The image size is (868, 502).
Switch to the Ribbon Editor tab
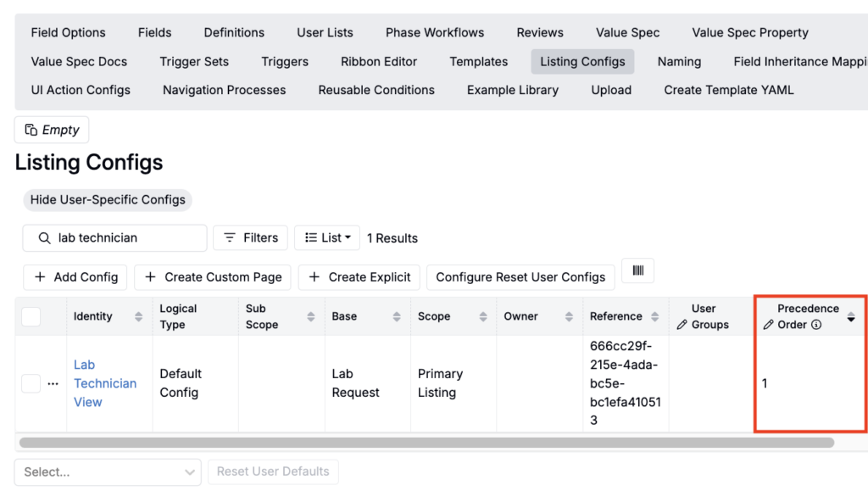(379, 61)
